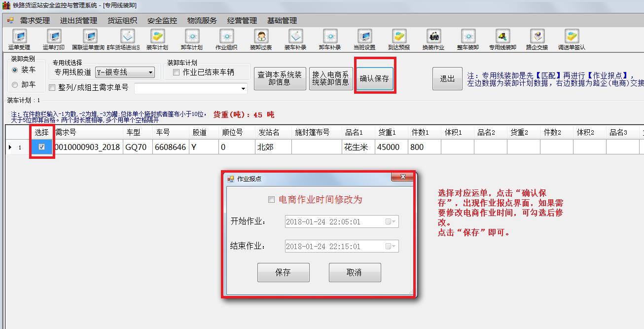Open the 装卸过表 icon
This screenshot has width=644, height=329.
pyautogui.click(x=261, y=39)
